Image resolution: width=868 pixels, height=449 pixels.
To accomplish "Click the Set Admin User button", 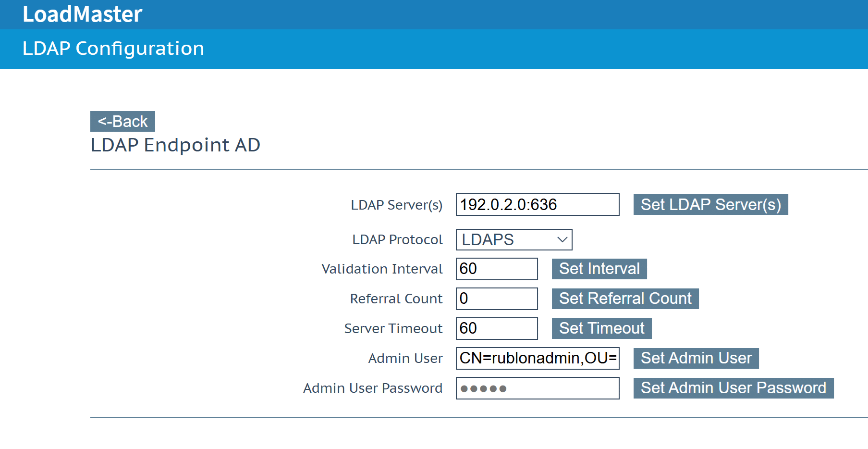I will click(696, 358).
